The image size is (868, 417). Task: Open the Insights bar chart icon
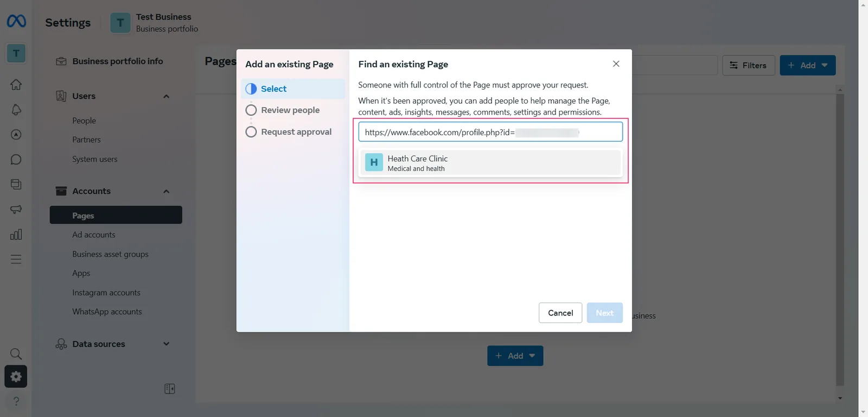click(x=16, y=235)
